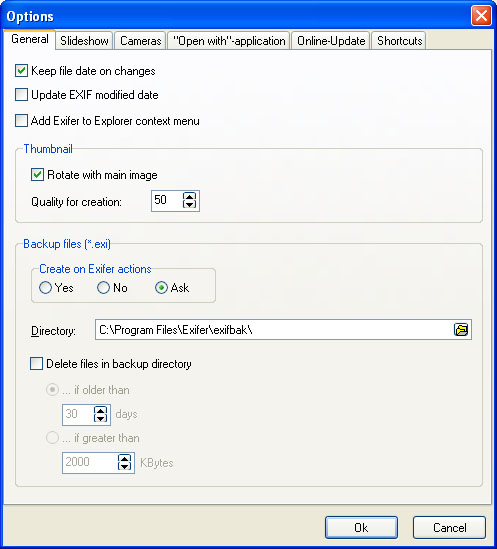Close the Options dialog window
The width and height of the screenshot is (497, 549).
pos(481,16)
